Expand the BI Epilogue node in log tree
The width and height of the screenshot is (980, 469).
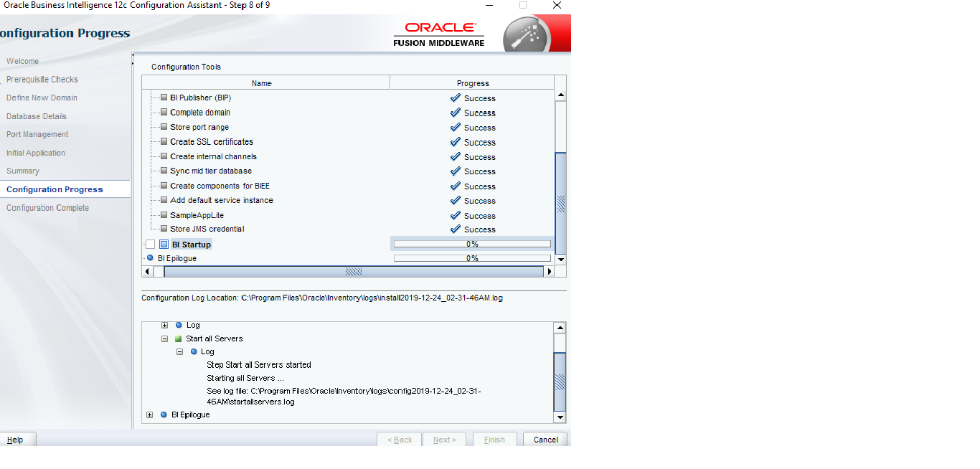tap(149, 414)
